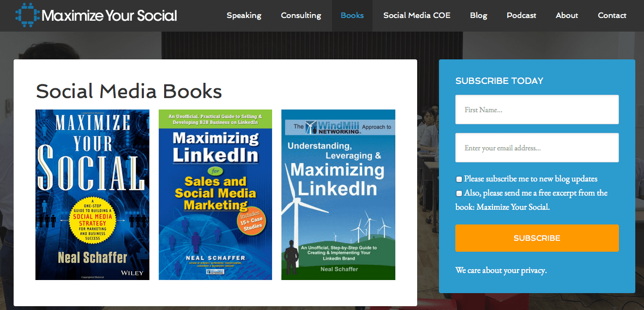Click the orange Subscribe button
This screenshot has width=644, height=310.
click(537, 238)
